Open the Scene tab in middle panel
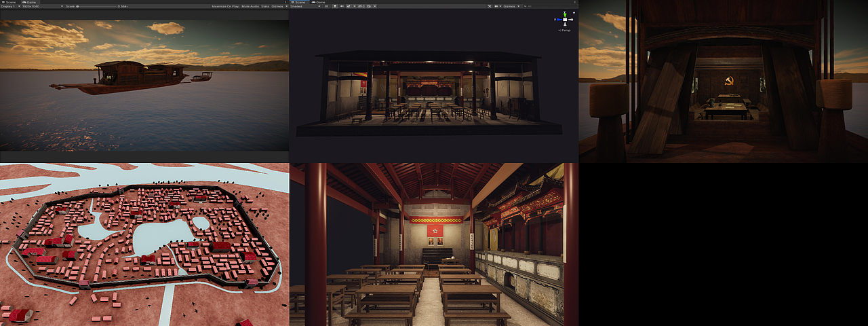 tap(299, 2)
